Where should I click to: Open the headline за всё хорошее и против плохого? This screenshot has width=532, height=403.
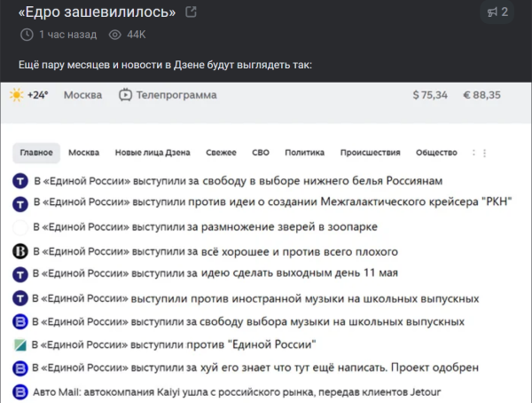click(x=215, y=252)
